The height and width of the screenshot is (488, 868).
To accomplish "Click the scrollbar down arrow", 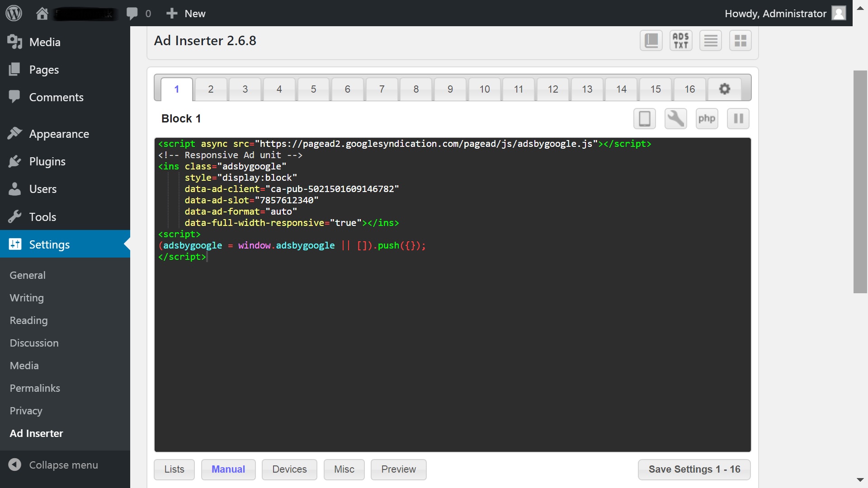I will pyautogui.click(x=860, y=480).
